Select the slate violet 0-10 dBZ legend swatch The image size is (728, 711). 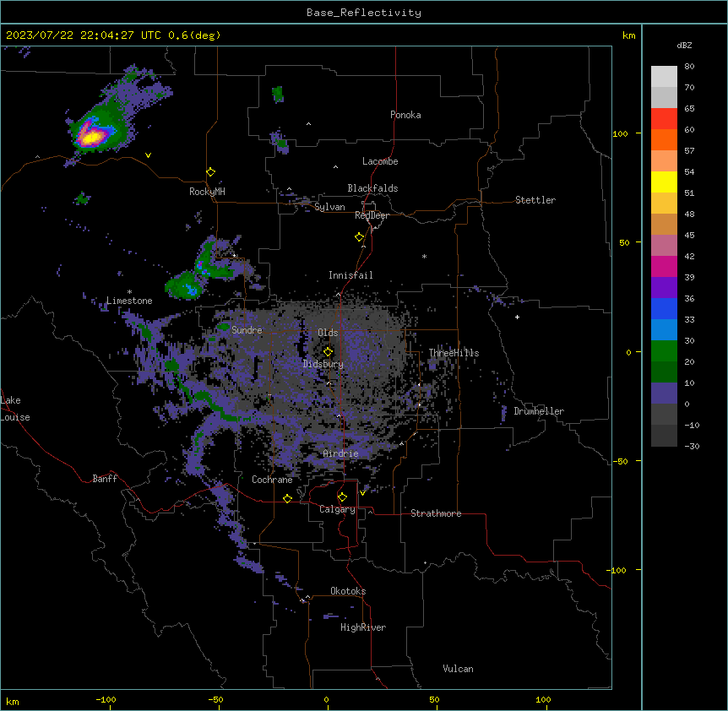click(x=664, y=393)
